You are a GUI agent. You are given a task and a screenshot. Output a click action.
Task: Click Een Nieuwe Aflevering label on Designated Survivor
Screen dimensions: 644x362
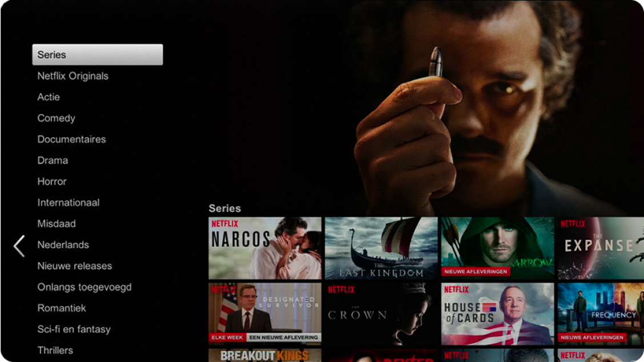point(283,337)
